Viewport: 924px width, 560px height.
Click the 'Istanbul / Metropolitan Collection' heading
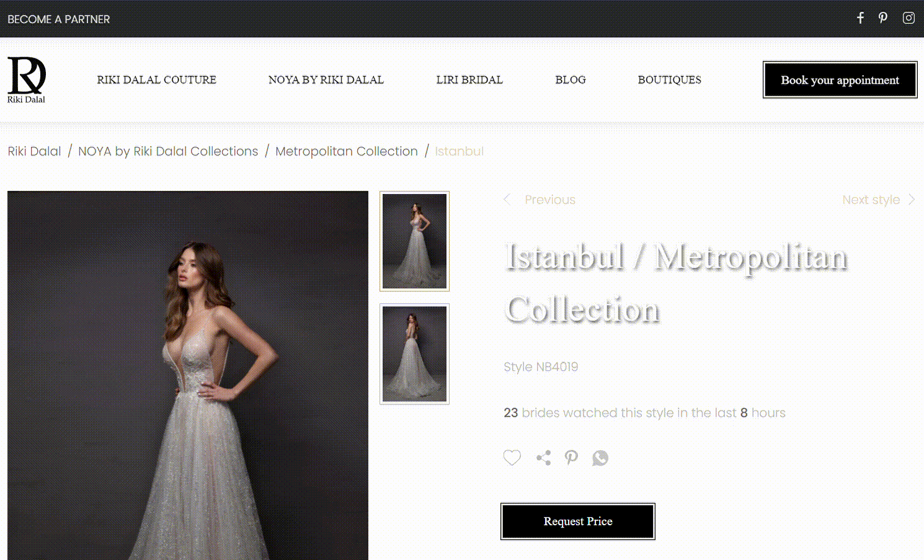click(676, 283)
